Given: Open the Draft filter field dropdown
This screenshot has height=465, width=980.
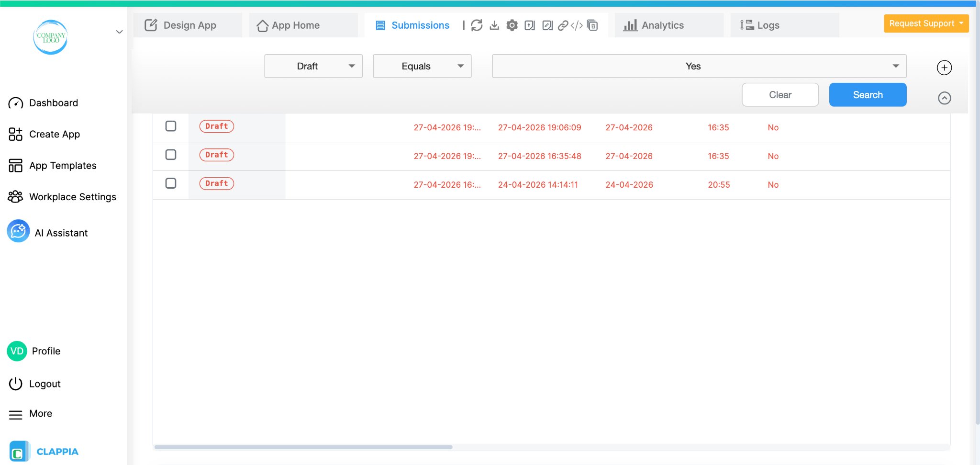Looking at the screenshot, I should 313,66.
